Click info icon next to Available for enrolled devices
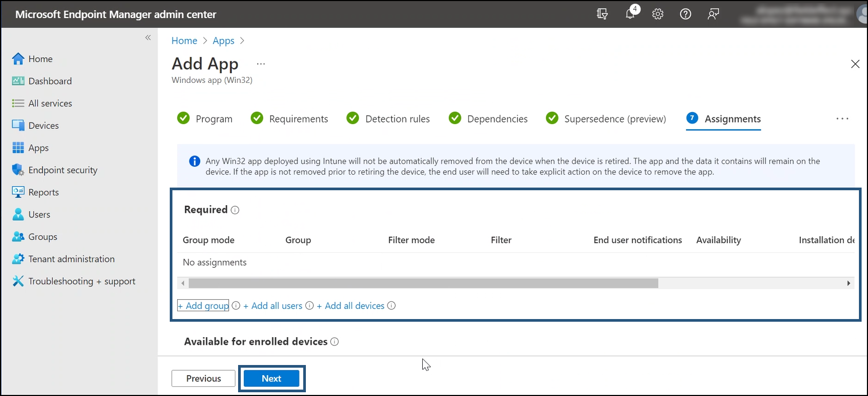Viewport: 868px width, 396px height. coord(334,341)
